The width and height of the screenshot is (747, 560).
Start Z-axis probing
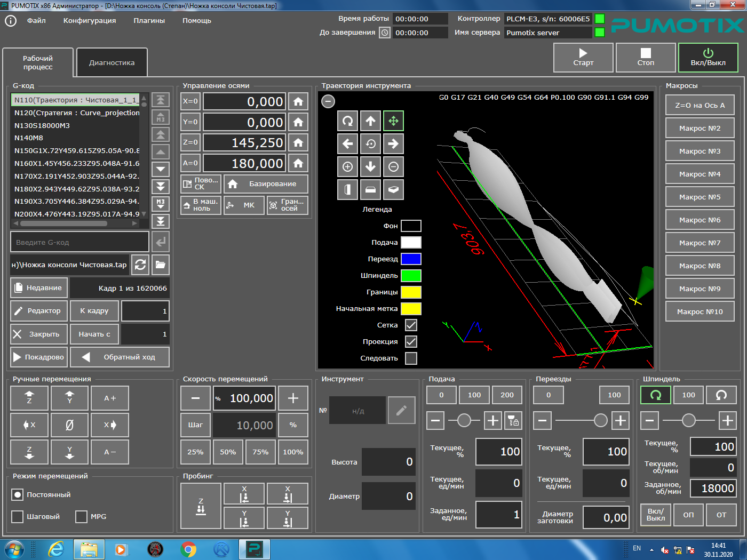(x=201, y=506)
